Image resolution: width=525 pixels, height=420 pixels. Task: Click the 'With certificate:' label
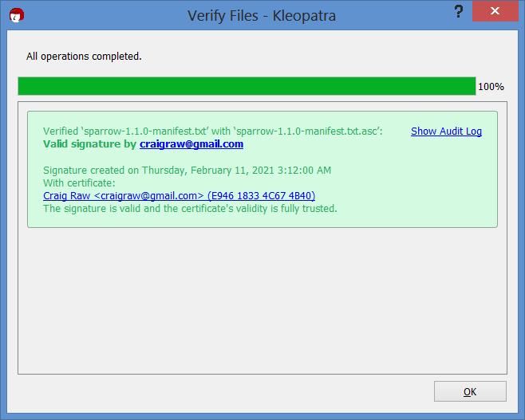[79, 183]
